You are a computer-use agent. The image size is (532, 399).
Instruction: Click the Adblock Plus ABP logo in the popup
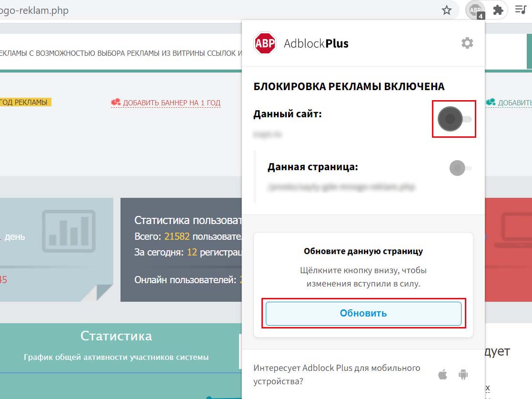(265, 43)
